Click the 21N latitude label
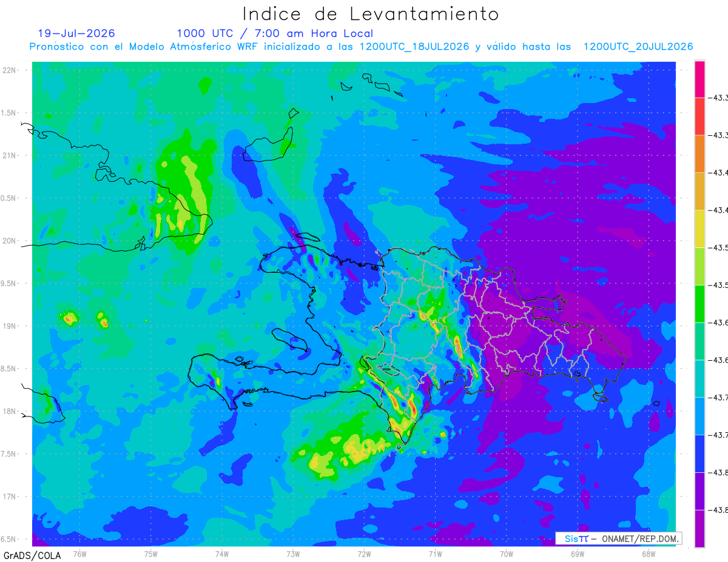The height and width of the screenshot is (562, 728). pyautogui.click(x=9, y=156)
